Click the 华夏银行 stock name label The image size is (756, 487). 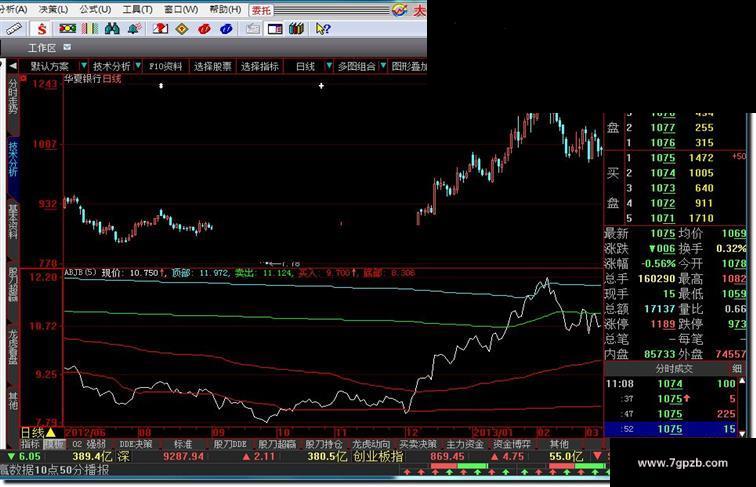(x=82, y=79)
